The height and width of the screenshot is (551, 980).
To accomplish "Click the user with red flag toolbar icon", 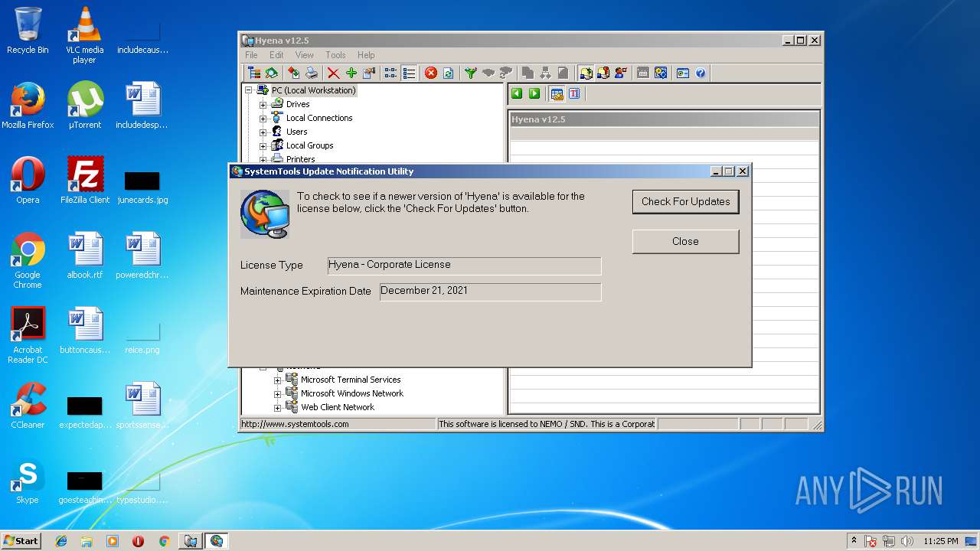I will coord(621,73).
